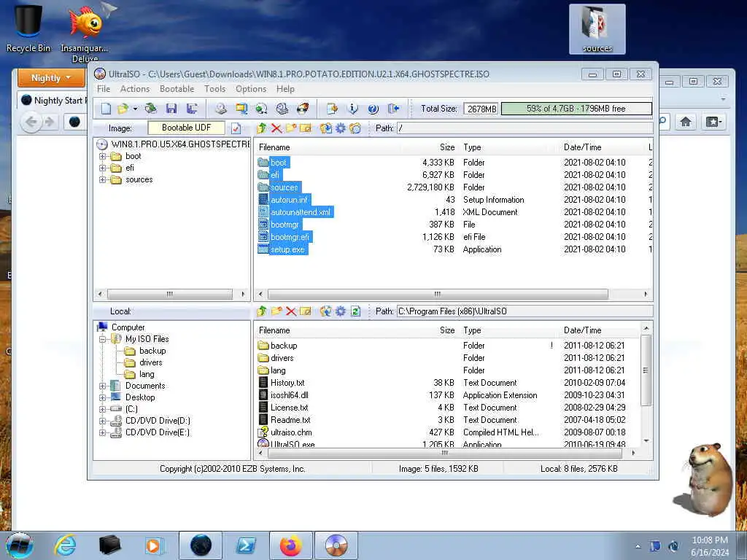
Task: Select isoshl64.dll in local file list
Action: tap(289, 395)
